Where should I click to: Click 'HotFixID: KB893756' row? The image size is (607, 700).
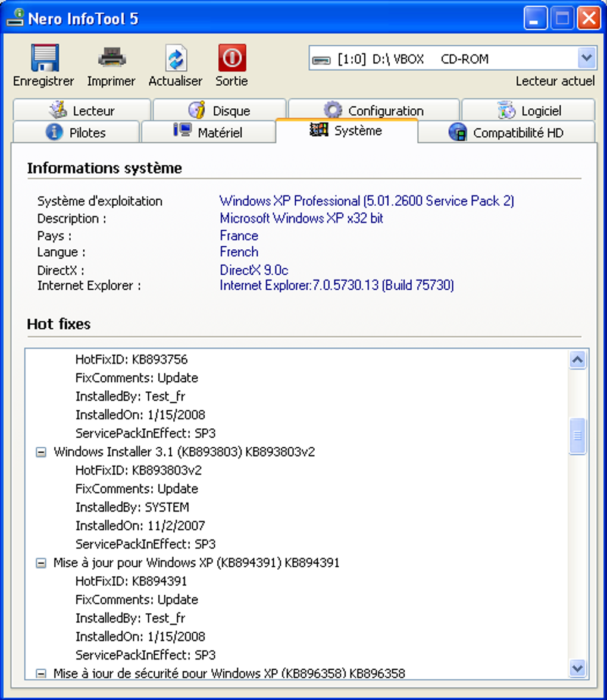click(x=132, y=359)
